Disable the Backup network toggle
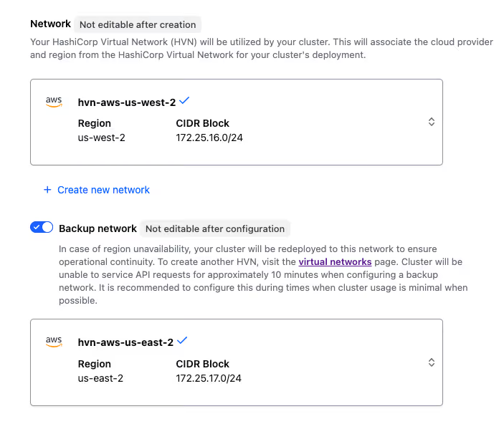This screenshot has height=424, width=504. pos(42,228)
